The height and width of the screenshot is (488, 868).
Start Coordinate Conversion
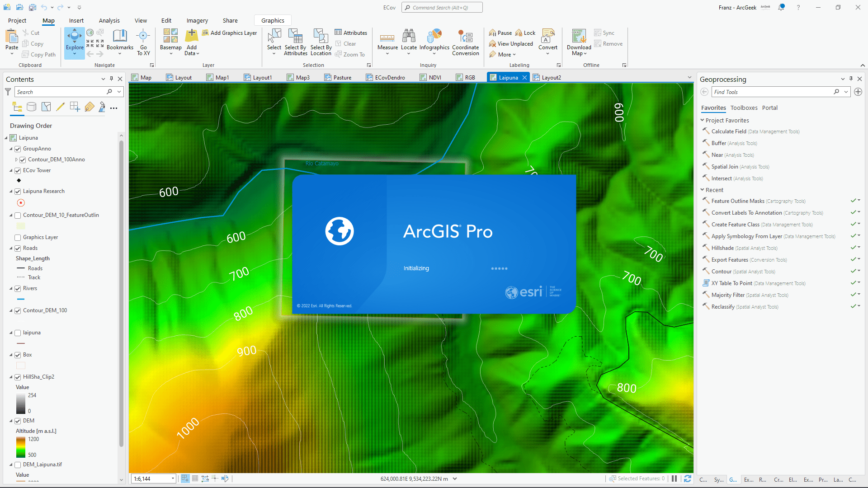tap(465, 42)
